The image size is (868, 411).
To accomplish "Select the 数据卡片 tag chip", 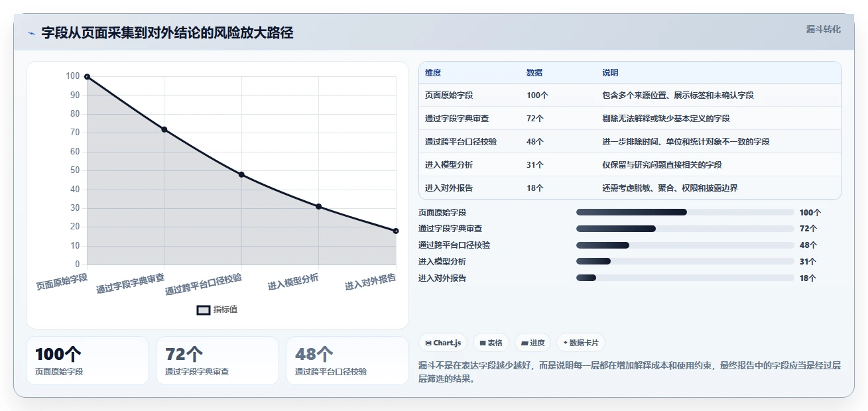I will (x=581, y=343).
